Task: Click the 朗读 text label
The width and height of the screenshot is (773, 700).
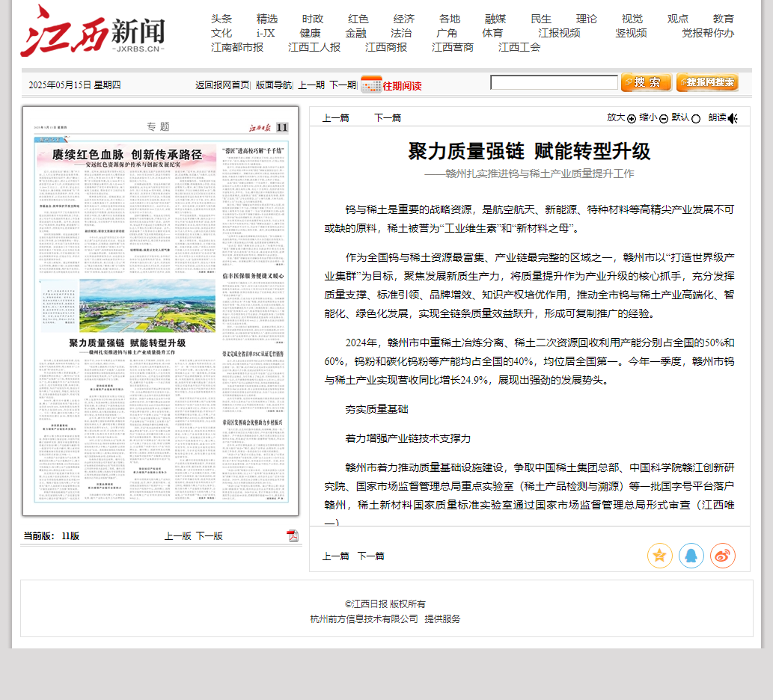Action: click(718, 117)
